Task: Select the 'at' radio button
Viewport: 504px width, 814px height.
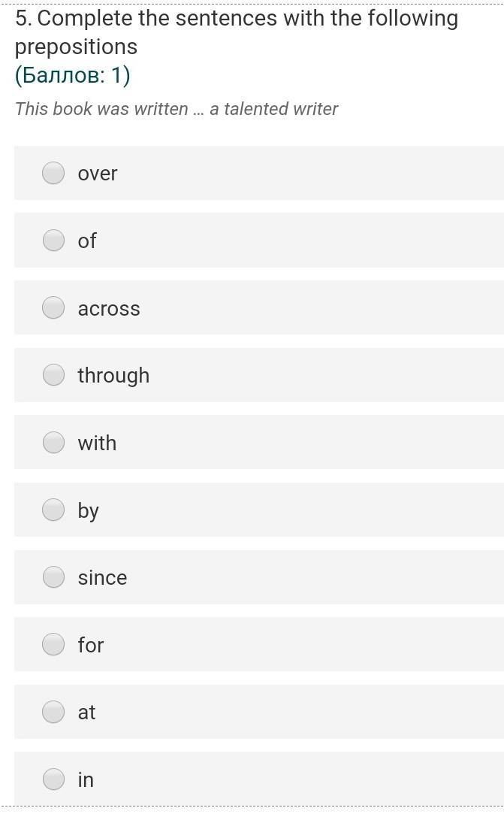Action: pos(53,712)
